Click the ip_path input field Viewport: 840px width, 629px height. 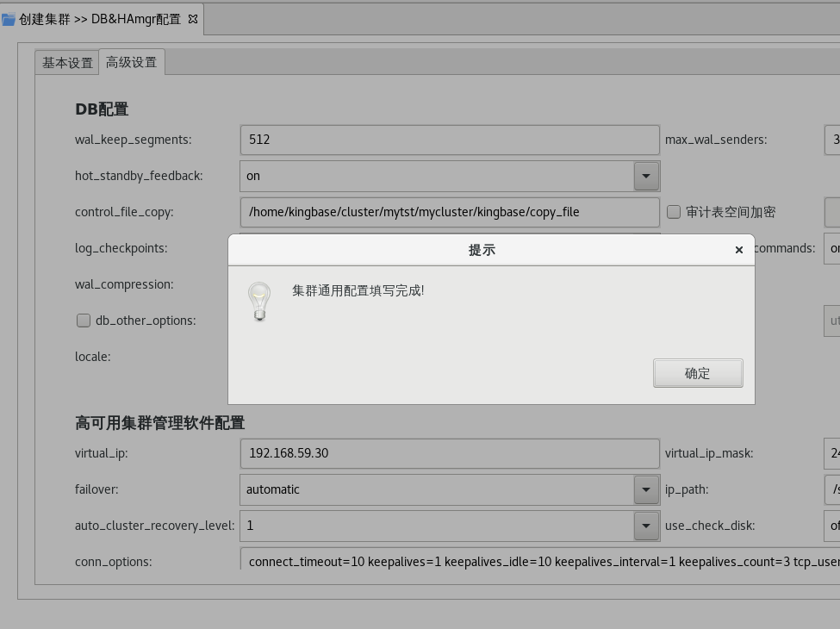coord(832,489)
